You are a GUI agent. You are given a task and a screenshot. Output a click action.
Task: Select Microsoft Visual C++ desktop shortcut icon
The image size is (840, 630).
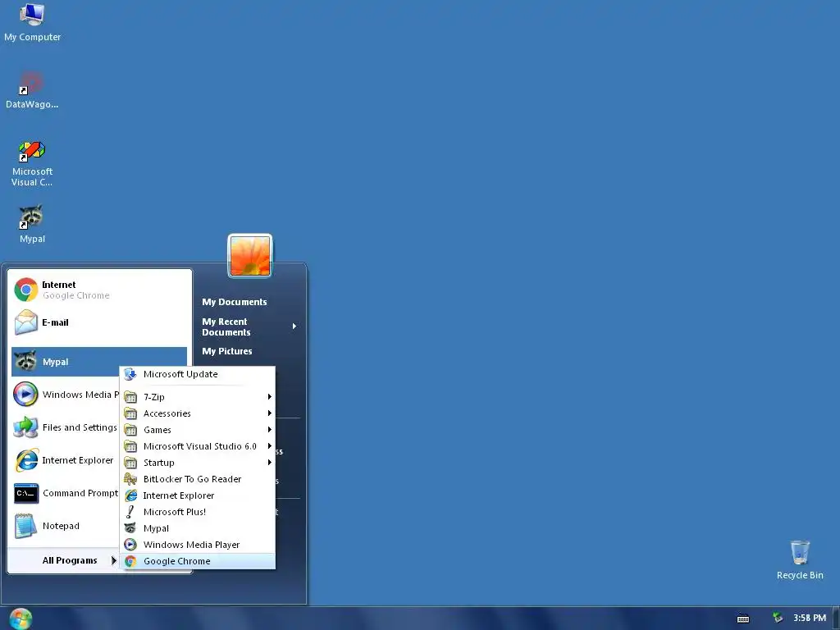coord(32,163)
